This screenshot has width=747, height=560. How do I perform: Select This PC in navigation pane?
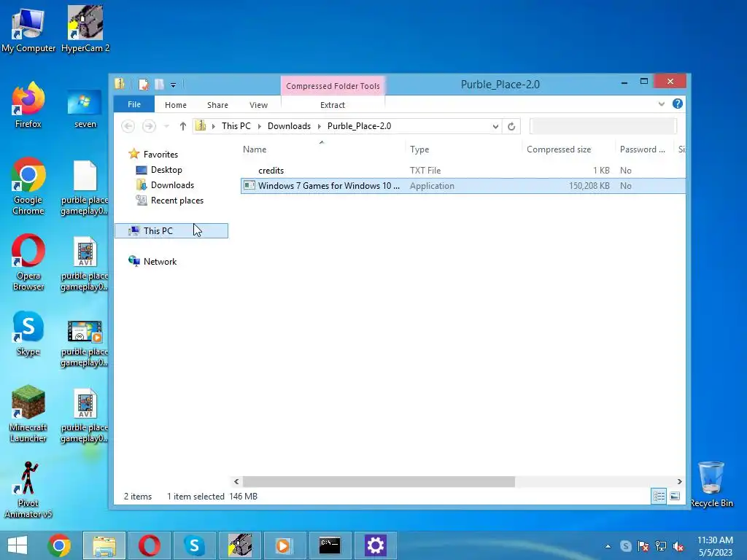(171, 231)
